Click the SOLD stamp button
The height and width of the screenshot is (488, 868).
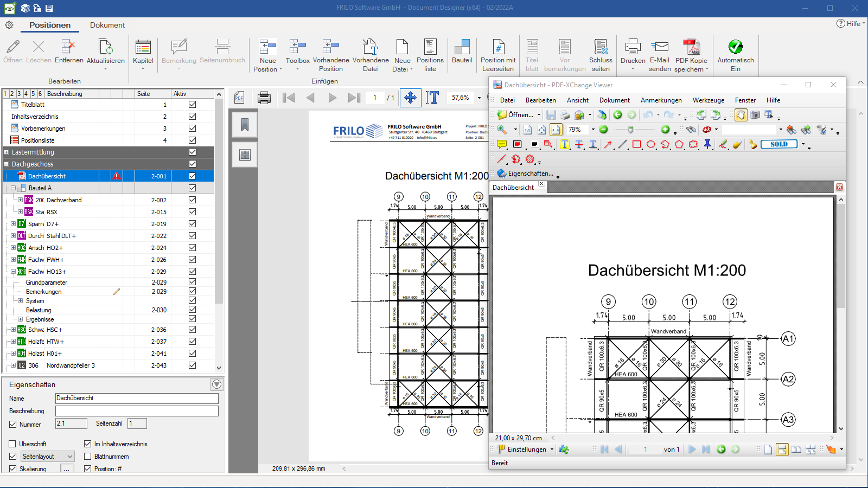point(779,144)
